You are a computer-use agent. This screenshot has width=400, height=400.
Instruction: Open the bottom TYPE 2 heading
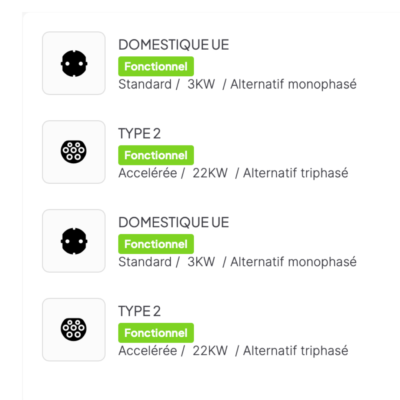pyautogui.click(x=140, y=311)
